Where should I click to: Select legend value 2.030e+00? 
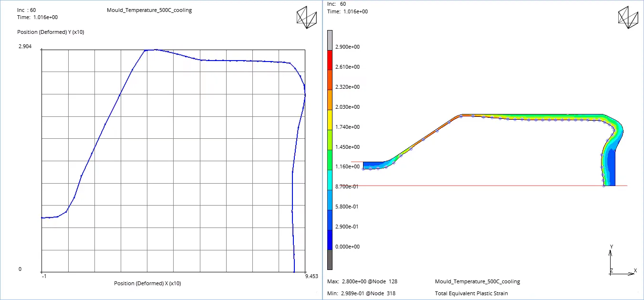(347, 107)
